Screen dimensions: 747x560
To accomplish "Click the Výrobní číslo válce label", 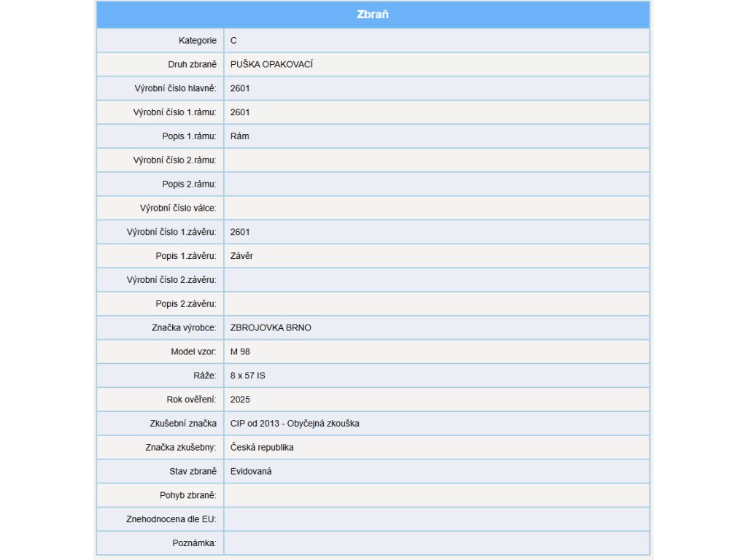I will coord(178,208).
